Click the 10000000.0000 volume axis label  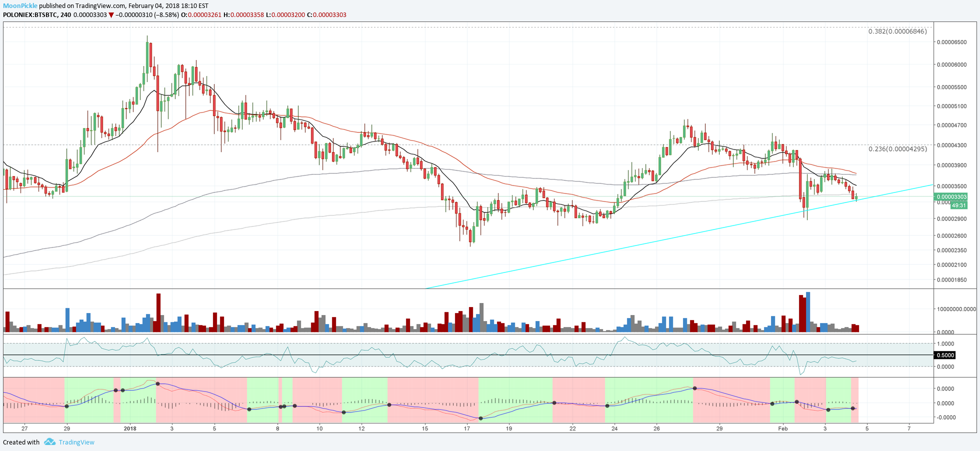click(x=956, y=309)
